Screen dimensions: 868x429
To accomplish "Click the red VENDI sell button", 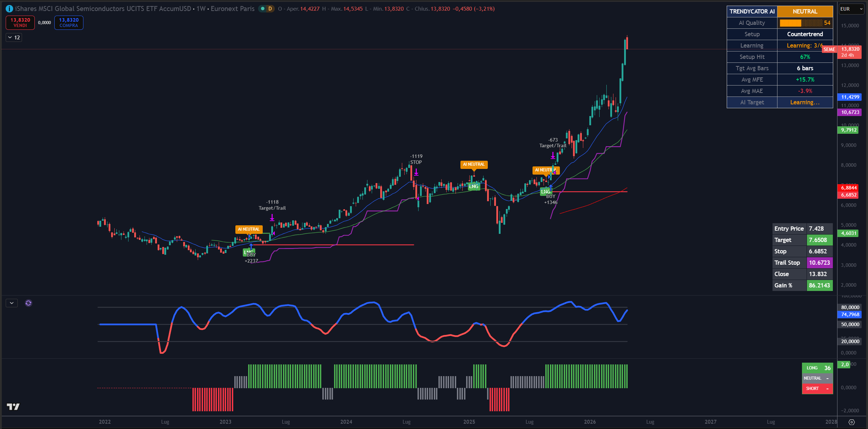I will point(20,23).
